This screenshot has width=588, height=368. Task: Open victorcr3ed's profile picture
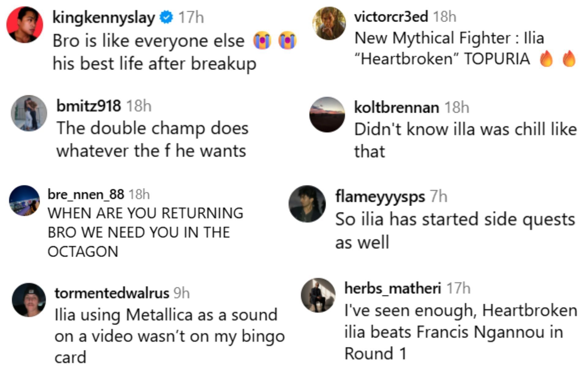(x=329, y=24)
